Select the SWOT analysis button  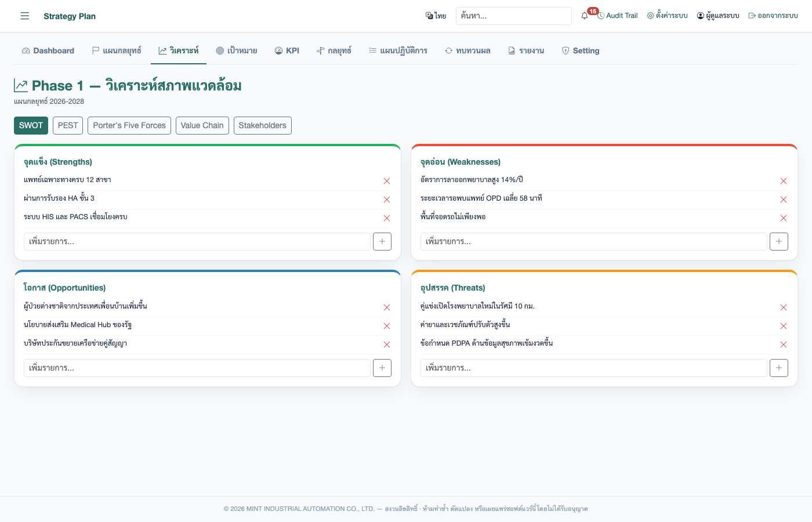(x=31, y=125)
